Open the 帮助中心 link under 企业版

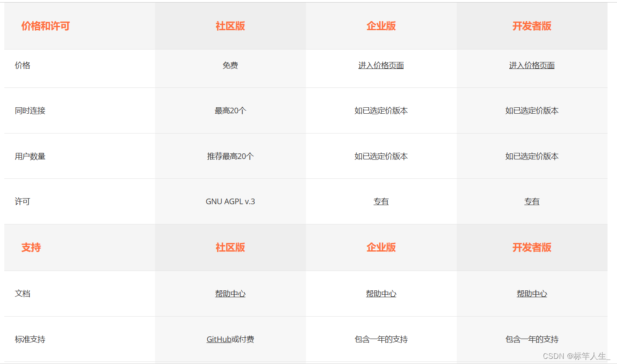(381, 293)
